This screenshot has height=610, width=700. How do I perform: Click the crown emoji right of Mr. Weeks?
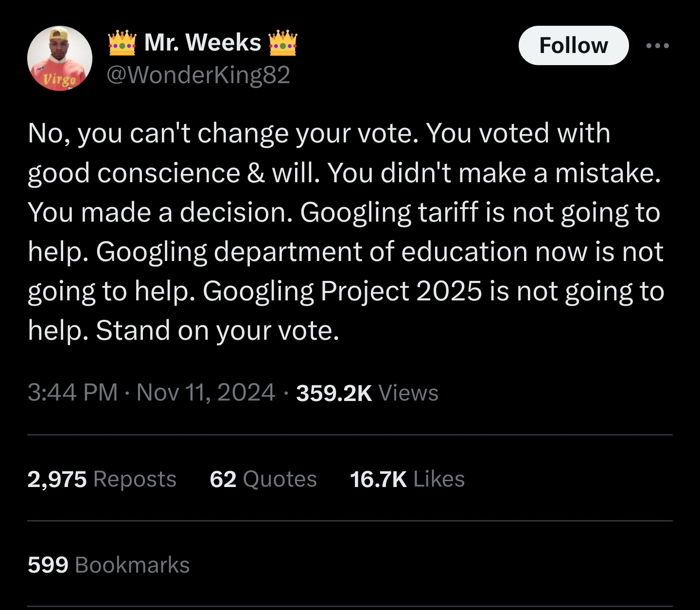(x=282, y=43)
